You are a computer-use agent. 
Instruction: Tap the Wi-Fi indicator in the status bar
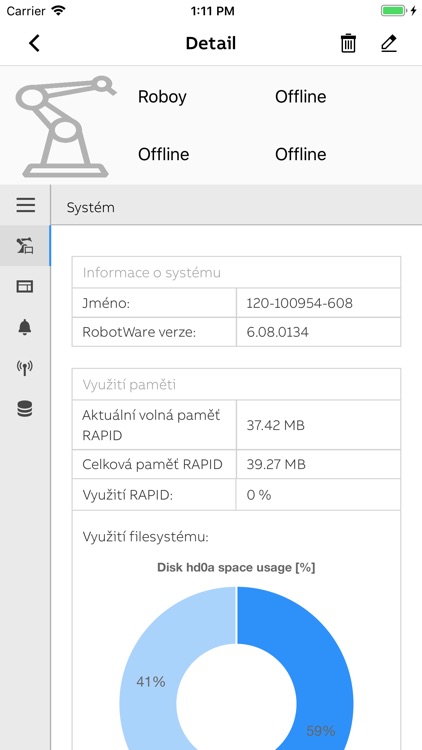[x=58, y=11]
